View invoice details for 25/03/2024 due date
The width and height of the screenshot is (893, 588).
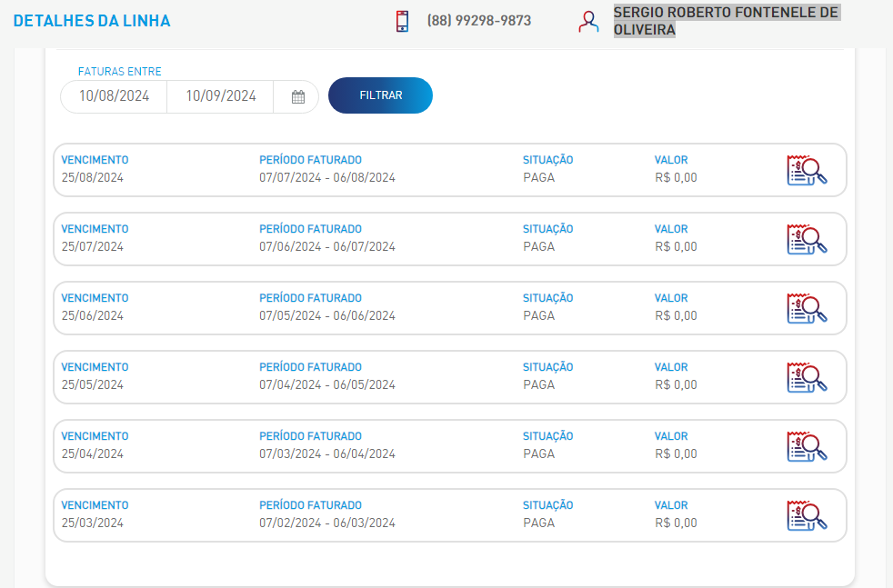[x=807, y=515]
